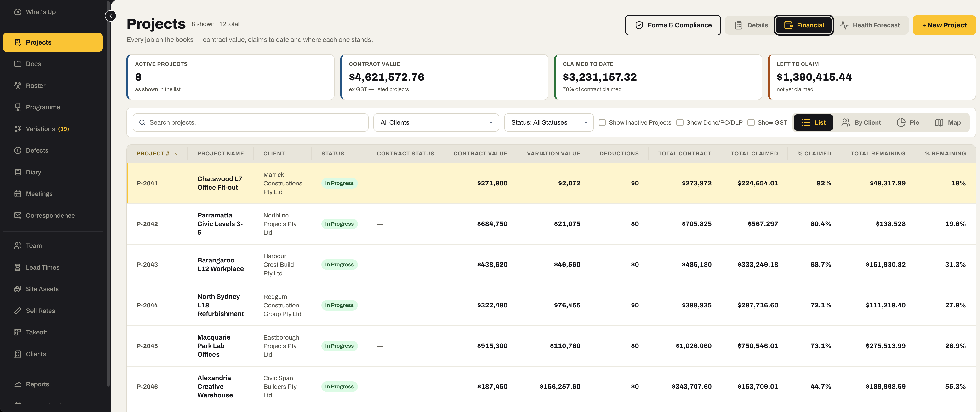
Task: Click the Claimed To Date summary card
Action: pyautogui.click(x=658, y=77)
